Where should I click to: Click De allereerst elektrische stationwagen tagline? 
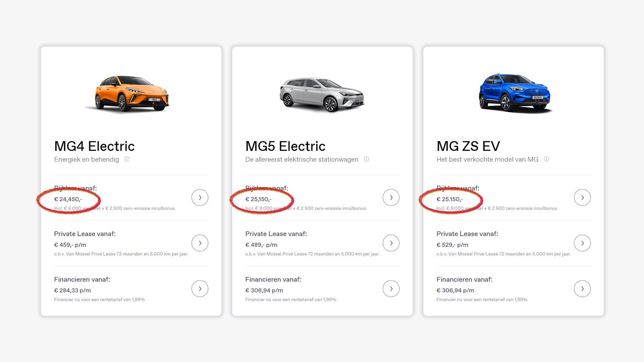(x=302, y=159)
